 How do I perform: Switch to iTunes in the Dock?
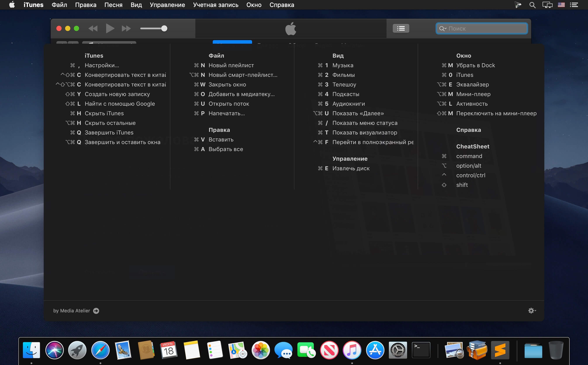click(352, 350)
